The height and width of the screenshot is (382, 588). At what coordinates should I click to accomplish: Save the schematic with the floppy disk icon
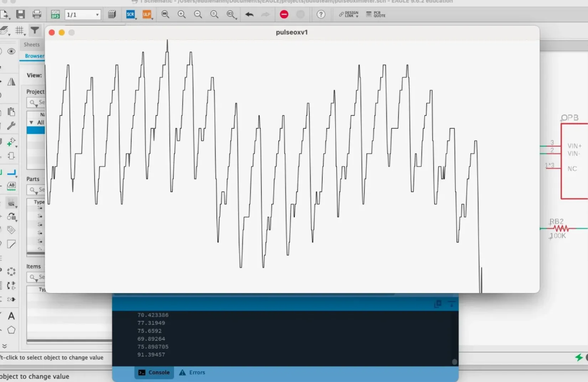[x=20, y=14]
